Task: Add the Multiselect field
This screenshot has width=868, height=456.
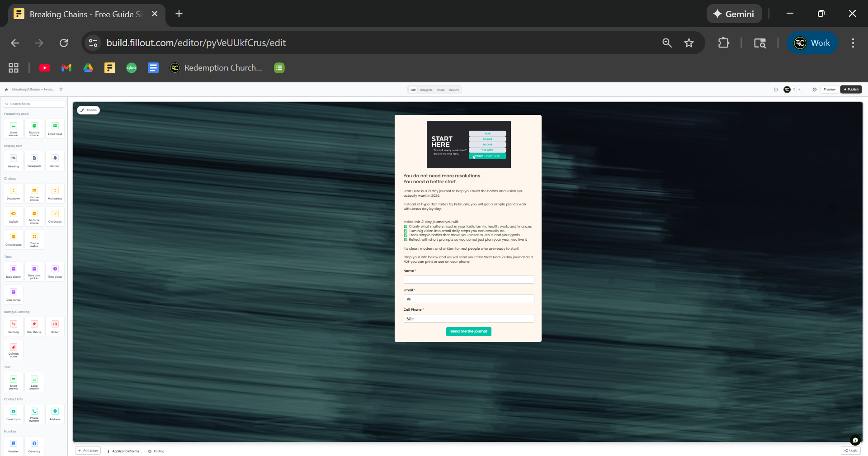Action: point(55,193)
